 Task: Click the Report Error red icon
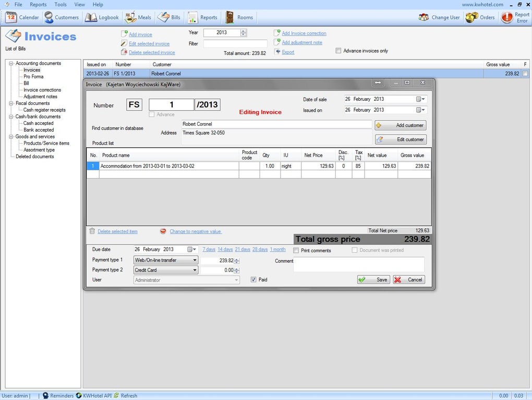(507, 17)
